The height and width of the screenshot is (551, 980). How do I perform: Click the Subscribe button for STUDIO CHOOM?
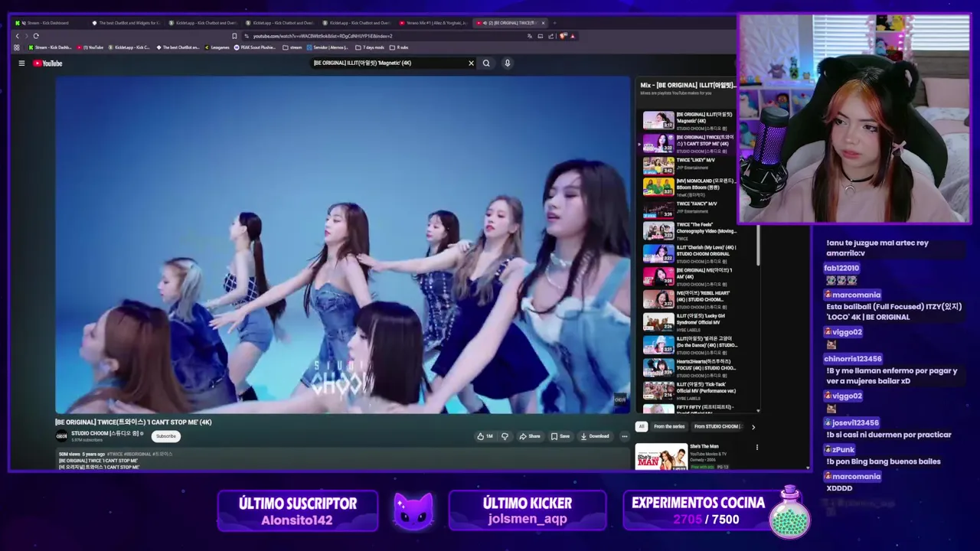click(x=166, y=436)
